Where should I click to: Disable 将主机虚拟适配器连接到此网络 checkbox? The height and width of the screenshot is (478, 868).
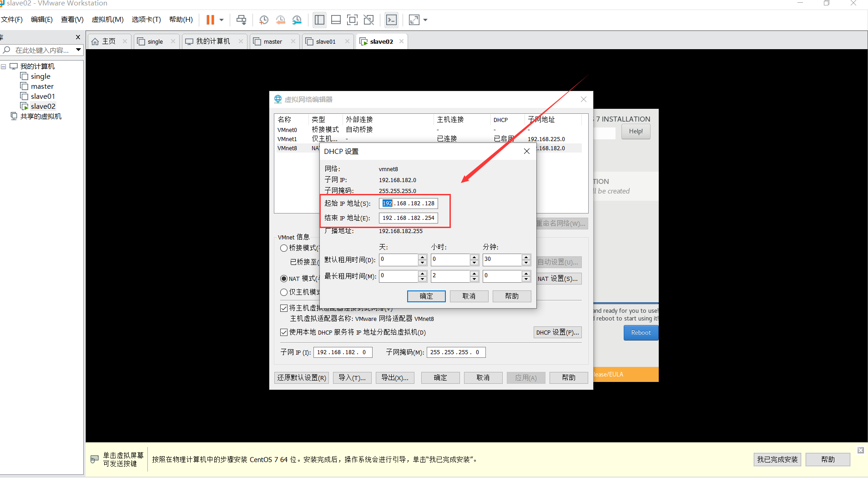click(x=284, y=308)
